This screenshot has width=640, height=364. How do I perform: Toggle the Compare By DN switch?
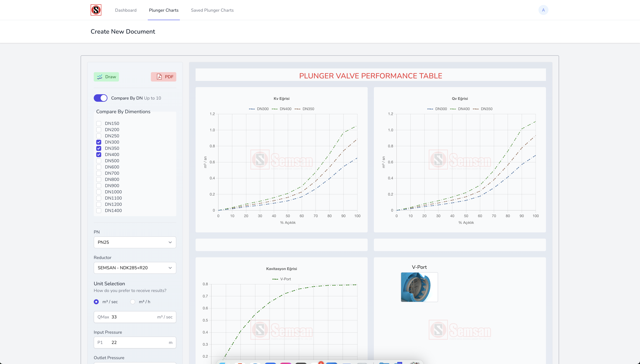(x=101, y=98)
